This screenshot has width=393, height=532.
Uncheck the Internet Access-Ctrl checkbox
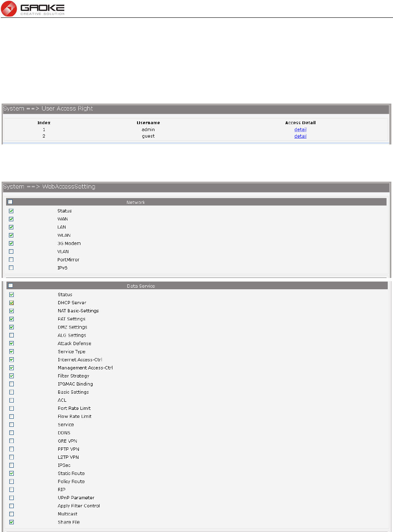coord(12,360)
